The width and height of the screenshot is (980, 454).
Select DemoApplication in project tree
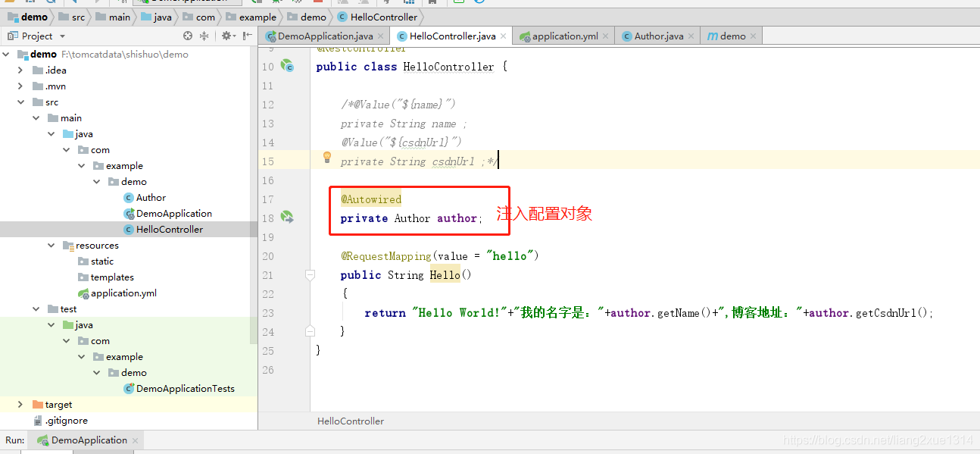(x=174, y=214)
